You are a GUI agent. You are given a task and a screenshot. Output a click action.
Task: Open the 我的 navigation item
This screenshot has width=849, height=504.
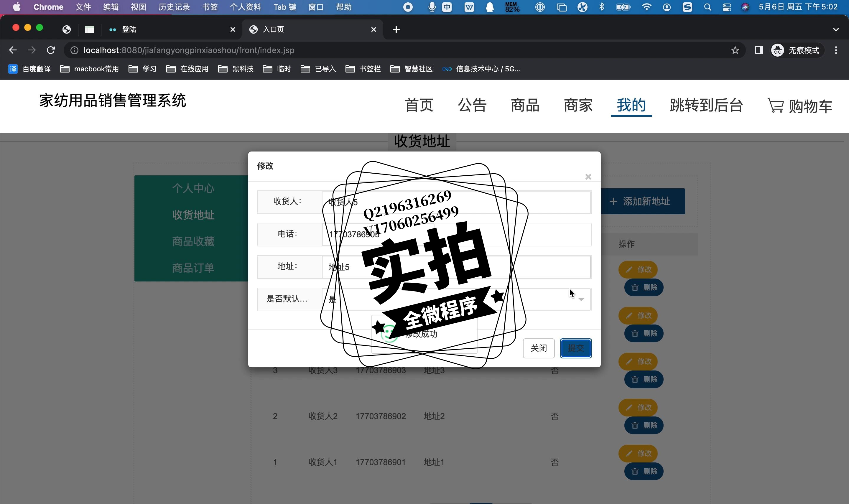[631, 105]
